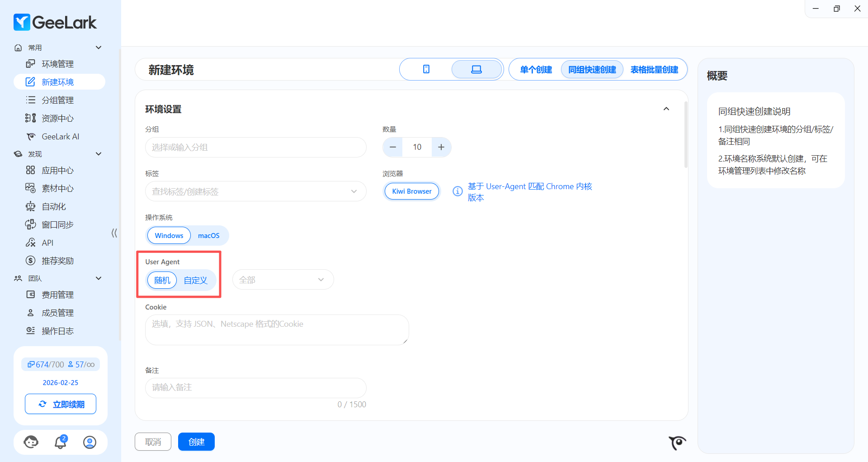Select the desktop laptop device icon

476,69
